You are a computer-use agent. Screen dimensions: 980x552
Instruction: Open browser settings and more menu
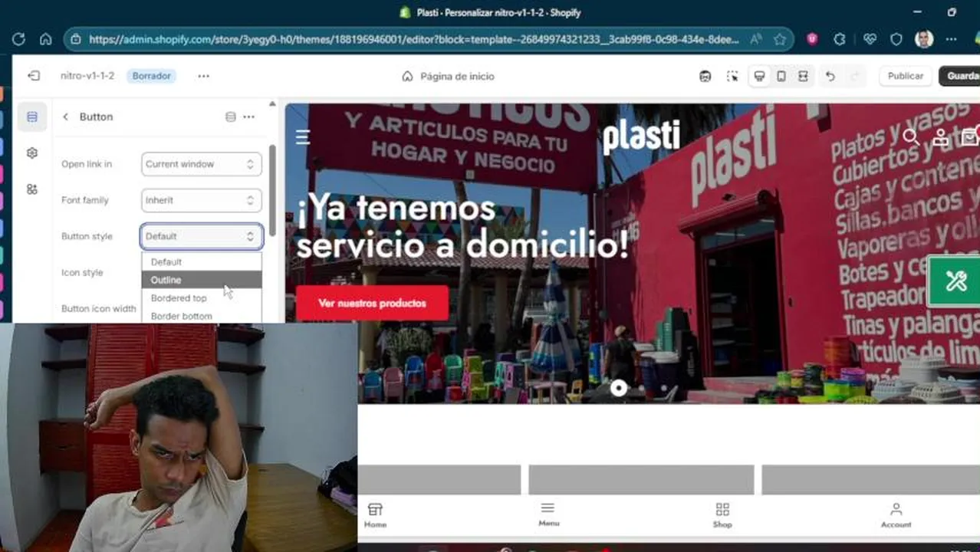(x=951, y=39)
